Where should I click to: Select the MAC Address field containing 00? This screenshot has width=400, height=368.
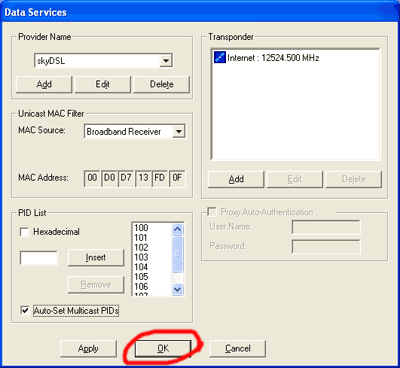(92, 179)
